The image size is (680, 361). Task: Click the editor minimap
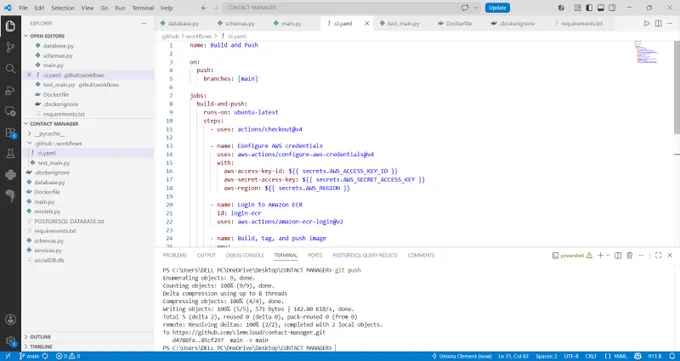coord(648,52)
